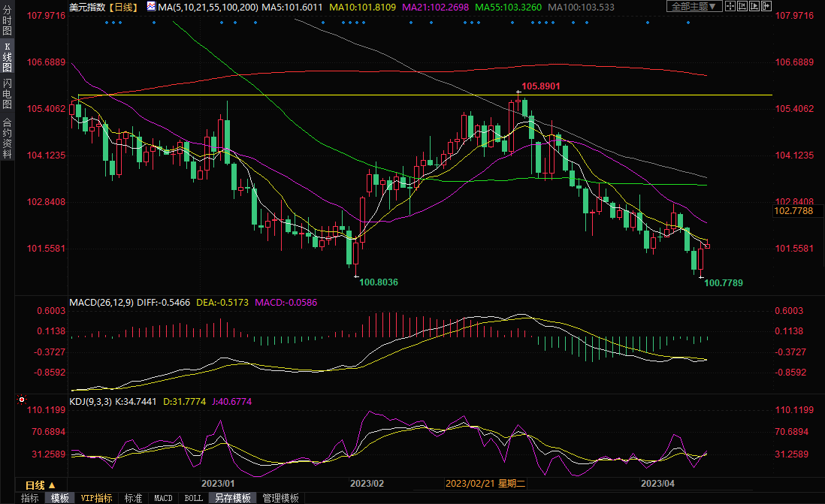The height and width of the screenshot is (504, 825).
Task: Click the low marker labeled 100.8036
Action: [x=355, y=276]
